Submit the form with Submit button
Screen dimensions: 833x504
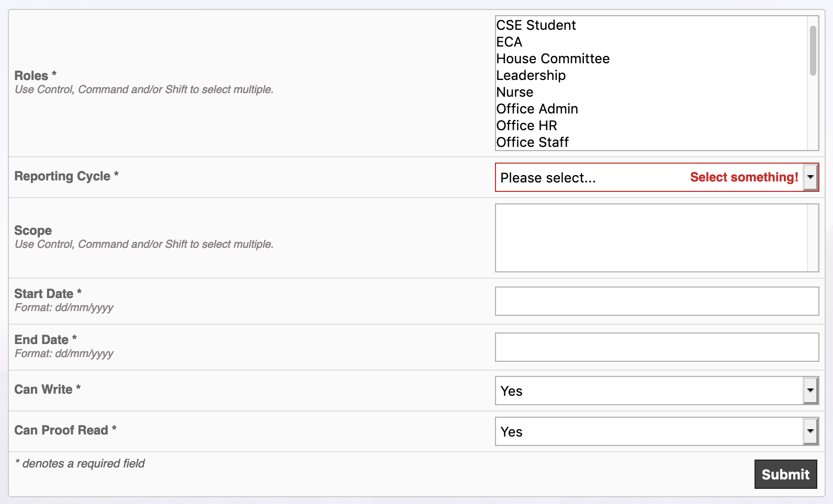pos(785,474)
